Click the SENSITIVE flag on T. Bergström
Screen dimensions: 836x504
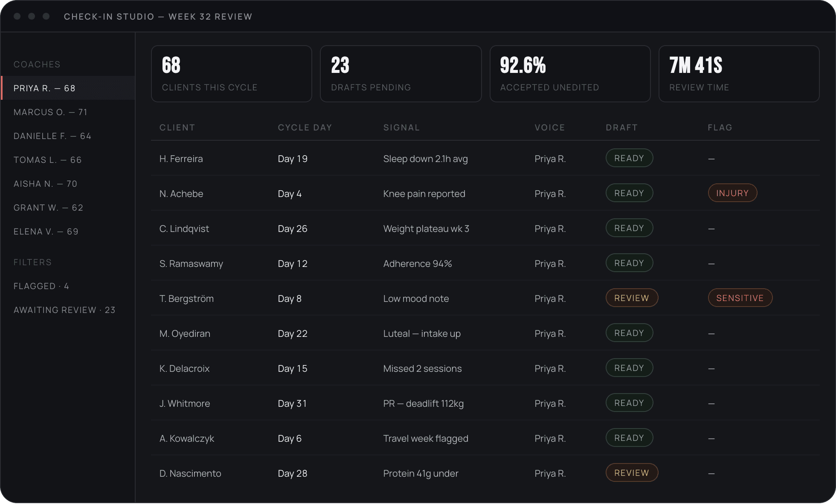click(x=740, y=298)
